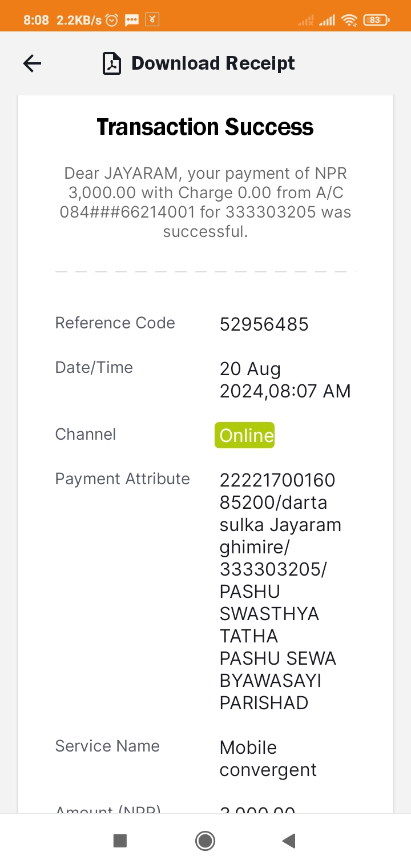The image size is (411, 868).
Task: Tap the Android recent apps square
Action: [120, 841]
